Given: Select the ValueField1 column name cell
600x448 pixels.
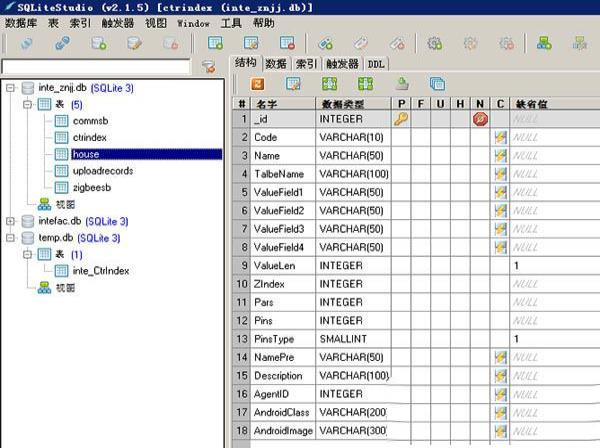Looking at the screenshot, I should coord(282,192).
